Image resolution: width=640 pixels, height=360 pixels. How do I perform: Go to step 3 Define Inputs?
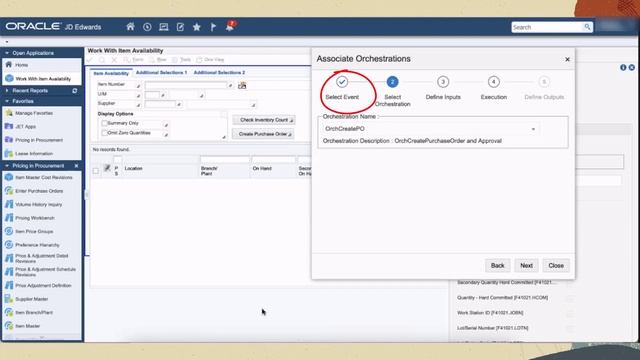(443, 82)
